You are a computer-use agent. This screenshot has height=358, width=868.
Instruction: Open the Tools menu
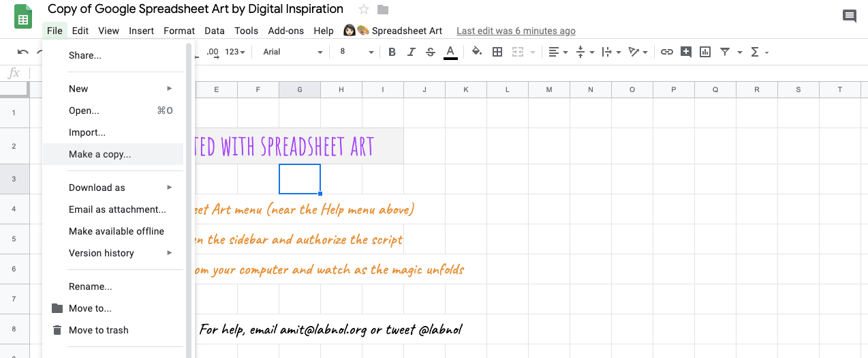click(x=247, y=31)
